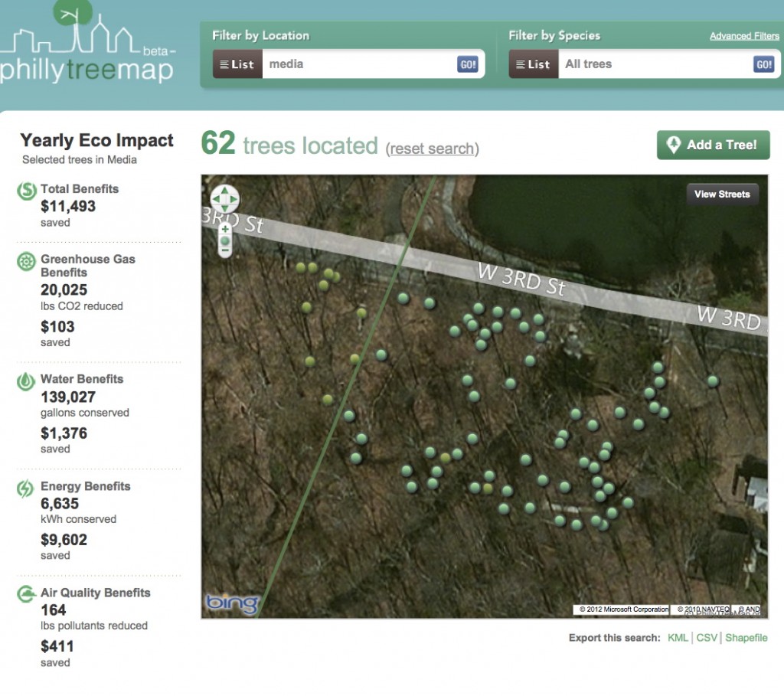Click the 'Export this search:' label

[615, 638]
